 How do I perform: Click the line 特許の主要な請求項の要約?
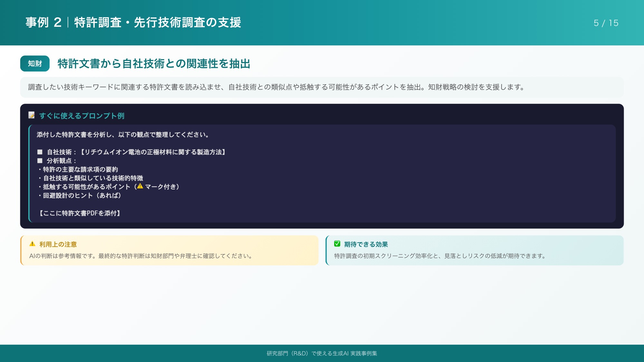coord(78,169)
